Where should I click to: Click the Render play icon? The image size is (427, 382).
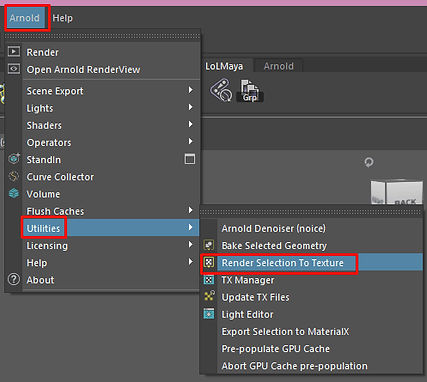click(x=14, y=52)
